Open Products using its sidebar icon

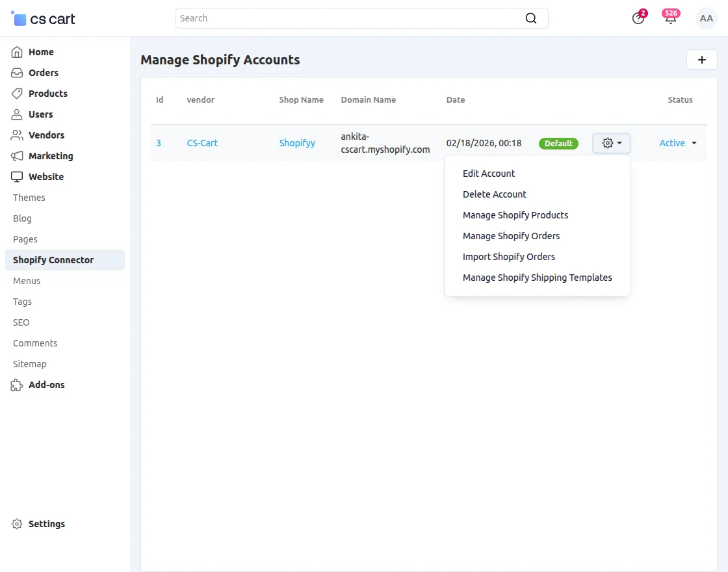(x=16, y=94)
